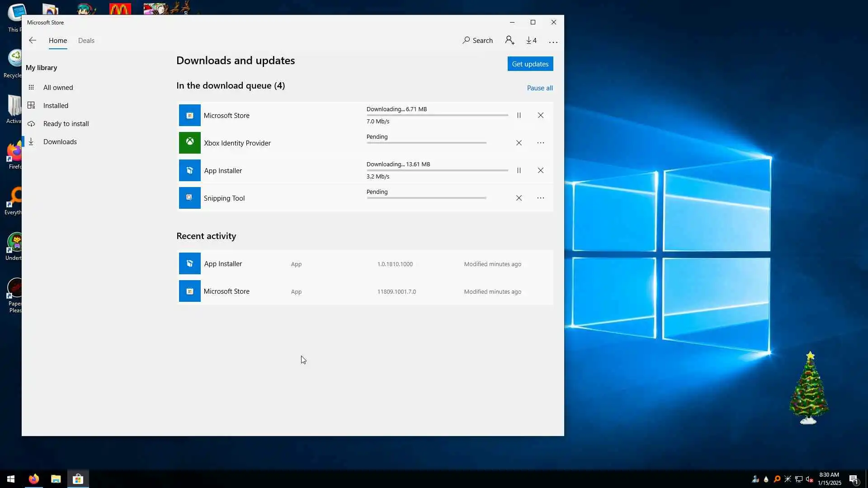This screenshot has width=868, height=488.
Task: Cancel the Xbox Identity Provider download
Action: pos(519,143)
